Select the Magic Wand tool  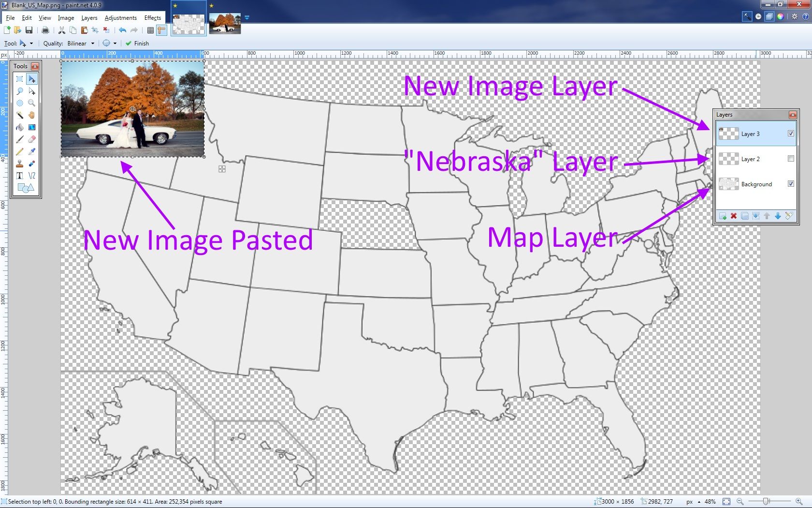pyautogui.click(x=19, y=115)
